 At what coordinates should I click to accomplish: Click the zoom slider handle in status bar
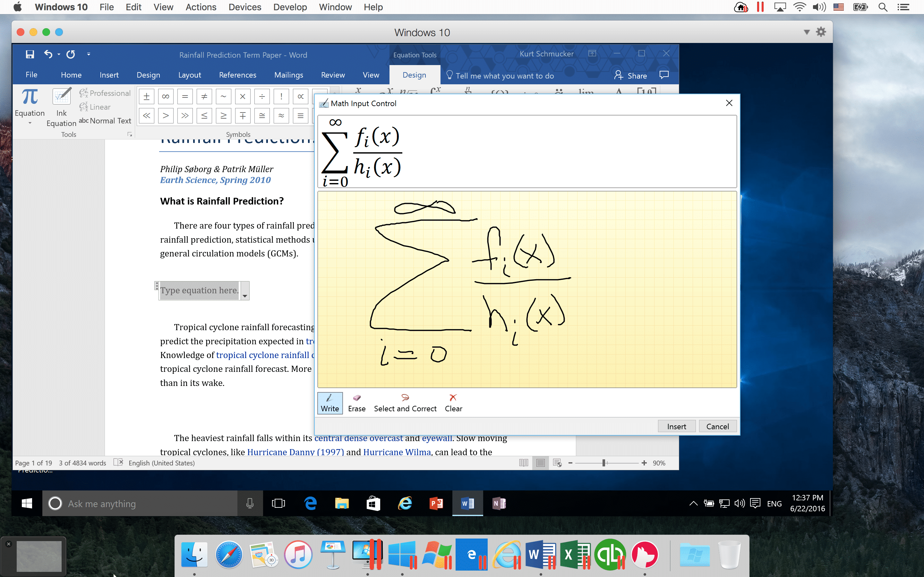(604, 463)
